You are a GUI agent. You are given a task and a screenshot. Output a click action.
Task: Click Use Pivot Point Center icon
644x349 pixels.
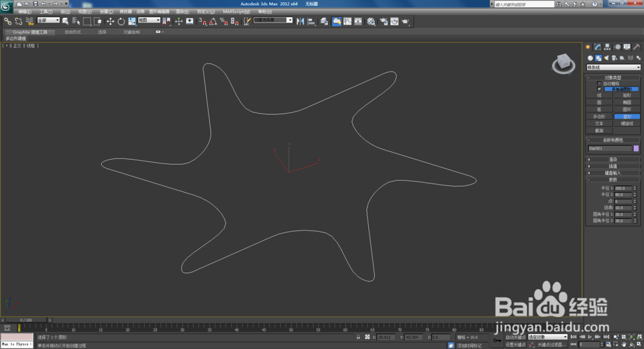167,21
